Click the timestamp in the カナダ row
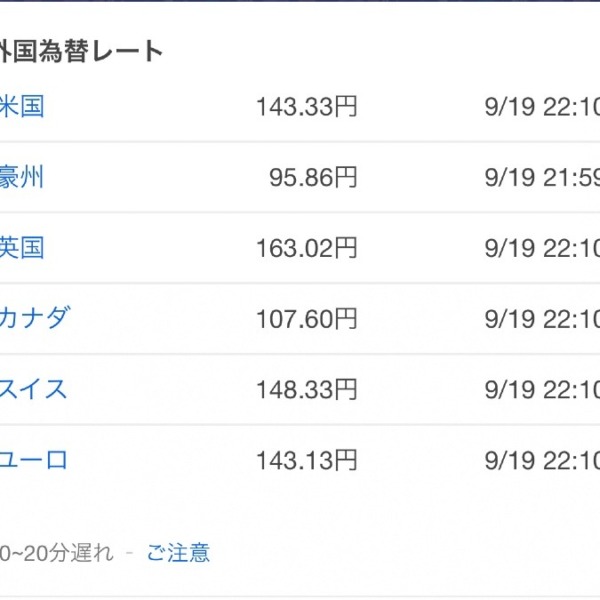The height and width of the screenshot is (600, 600). point(542,318)
